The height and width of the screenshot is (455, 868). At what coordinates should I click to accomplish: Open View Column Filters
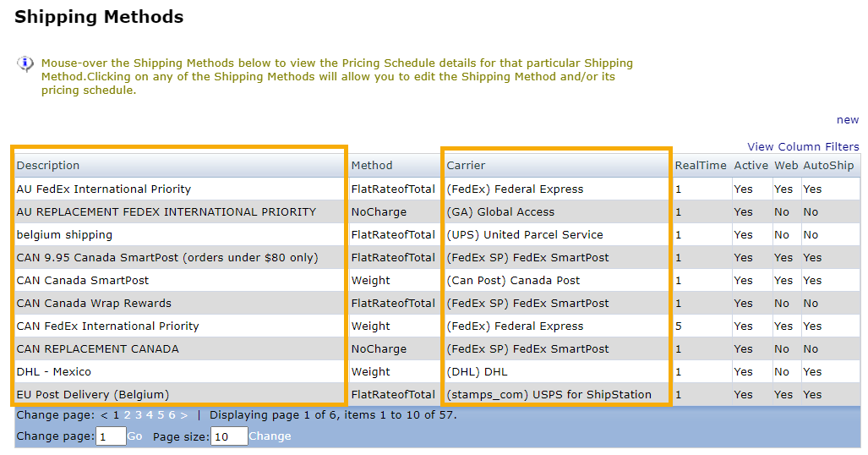802,146
